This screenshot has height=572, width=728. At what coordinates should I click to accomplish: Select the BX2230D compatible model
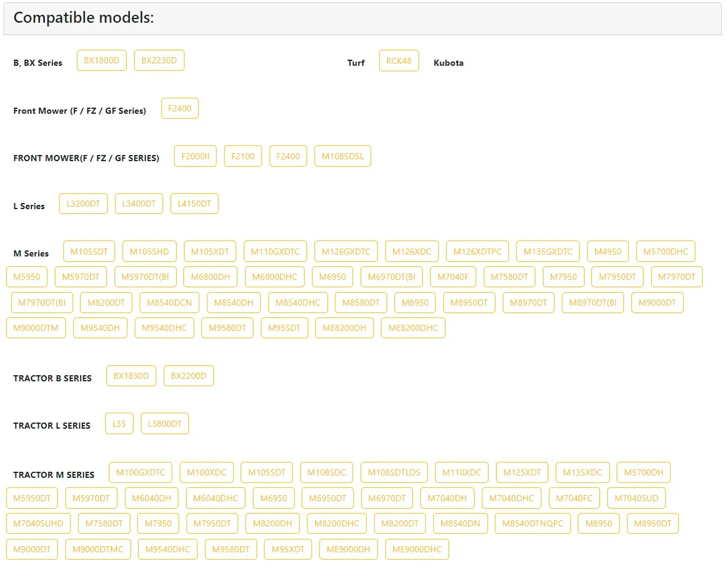pyautogui.click(x=159, y=60)
